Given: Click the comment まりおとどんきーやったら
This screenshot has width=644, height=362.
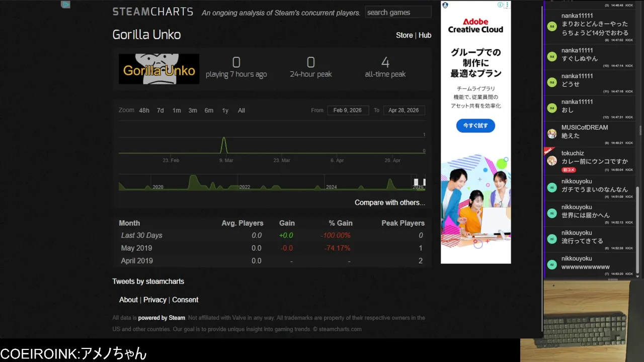Looking at the screenshot, I should pyautogui.click(x=595, y=28).
